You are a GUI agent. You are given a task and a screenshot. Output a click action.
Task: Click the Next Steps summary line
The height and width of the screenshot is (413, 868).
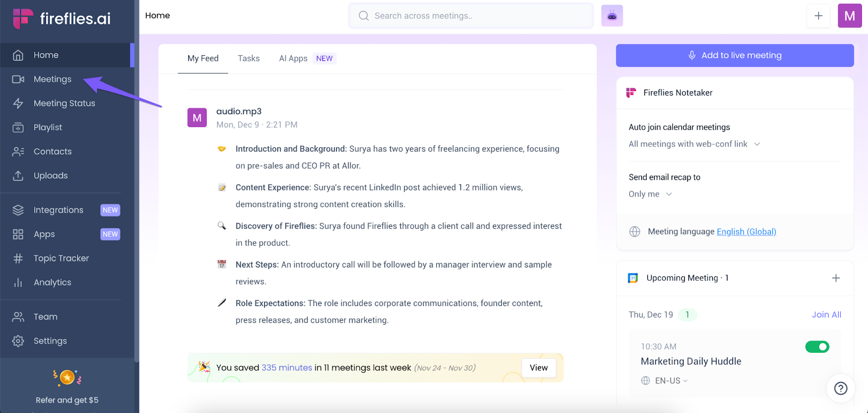(394, 273)
